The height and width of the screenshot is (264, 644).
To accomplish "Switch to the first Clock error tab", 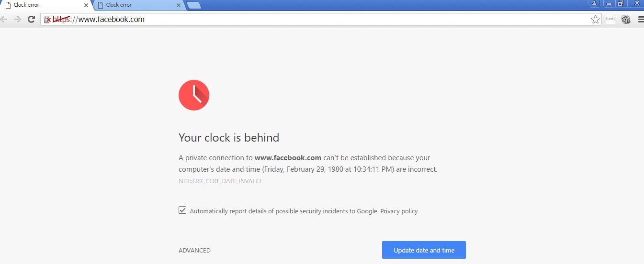I will (43, 5).
